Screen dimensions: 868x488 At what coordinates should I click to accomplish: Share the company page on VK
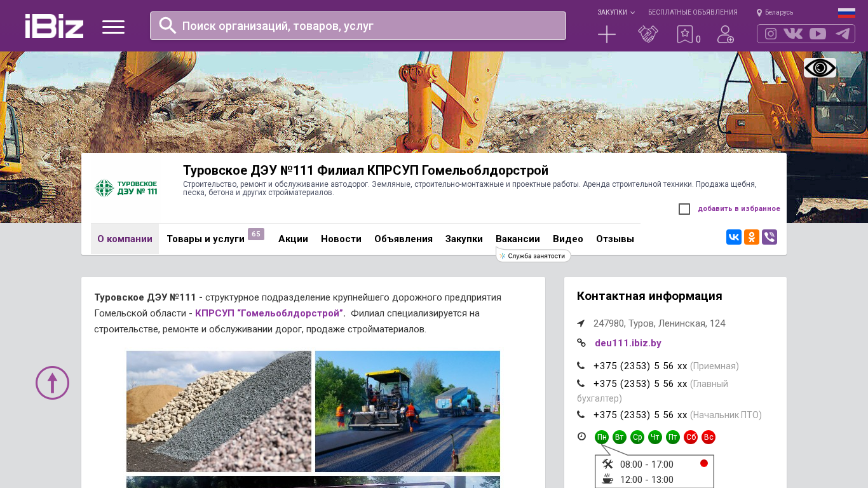[x=734, y=237]
